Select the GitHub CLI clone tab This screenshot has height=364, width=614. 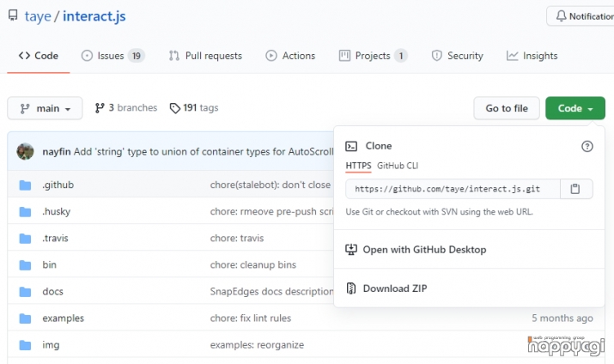click(398, 166)
